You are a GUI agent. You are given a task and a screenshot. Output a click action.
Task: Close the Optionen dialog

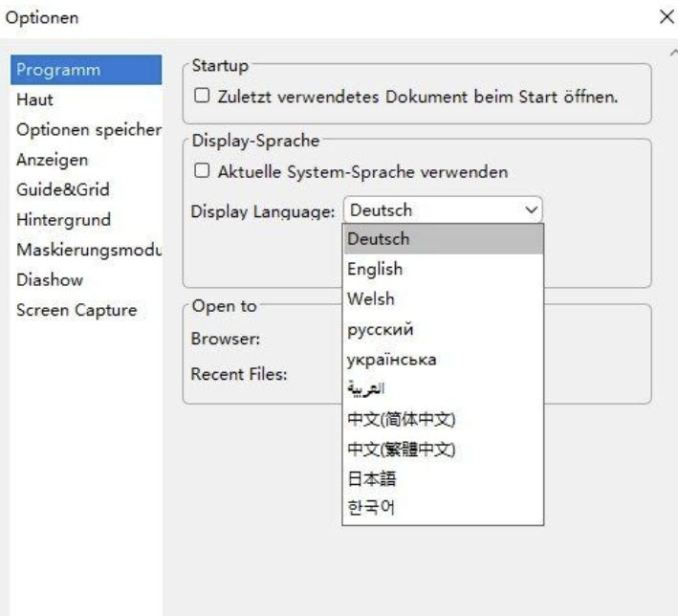[667, 17]
